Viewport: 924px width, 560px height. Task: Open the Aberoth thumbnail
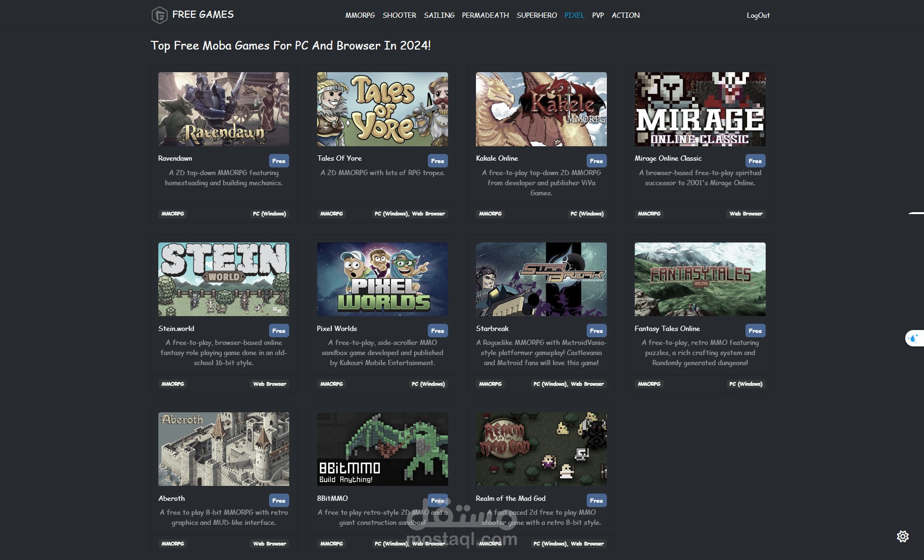click(x=224, y=449)
